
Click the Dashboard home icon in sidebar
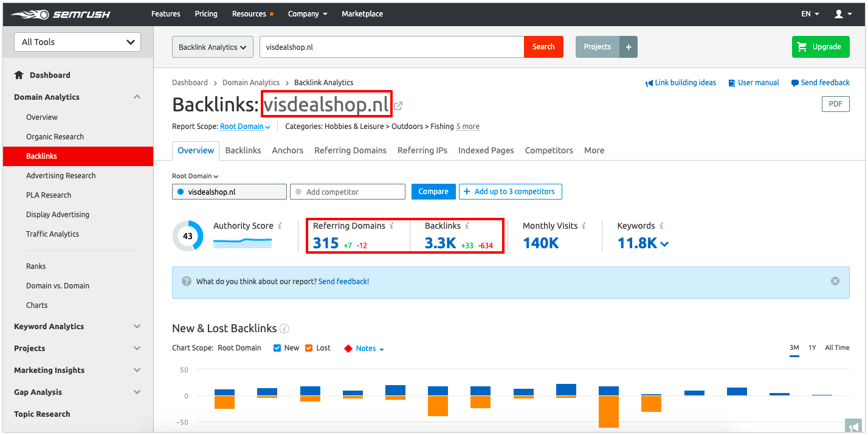pyautogui.click(x=19, y=75)
